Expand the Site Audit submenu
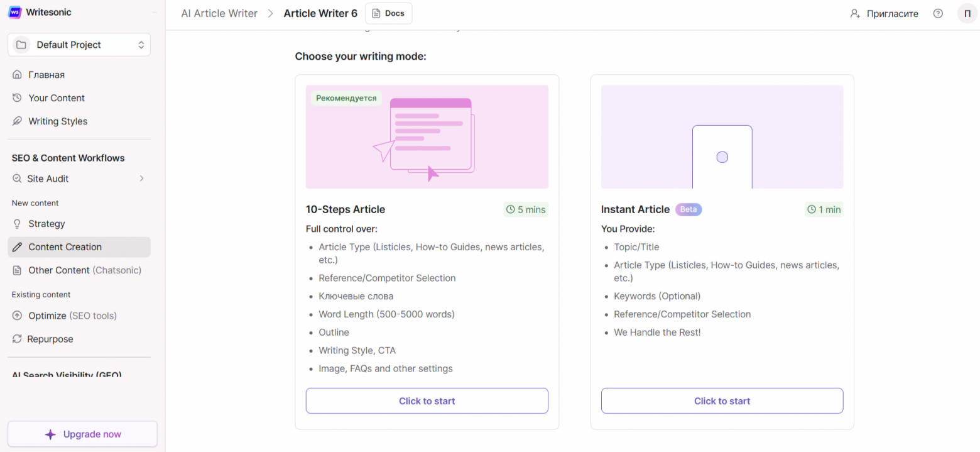The width and height of the screenshot is (980, 452). point(142,179)
